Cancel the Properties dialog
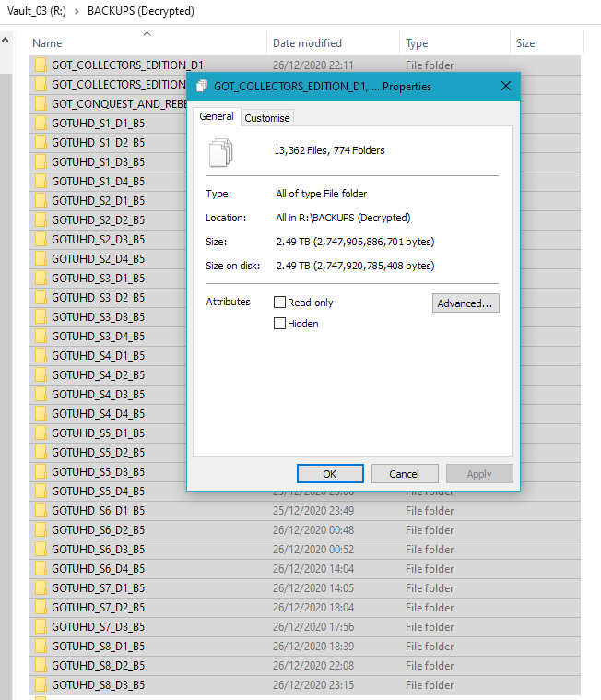The image size is (601, 700). pos(405,474)
